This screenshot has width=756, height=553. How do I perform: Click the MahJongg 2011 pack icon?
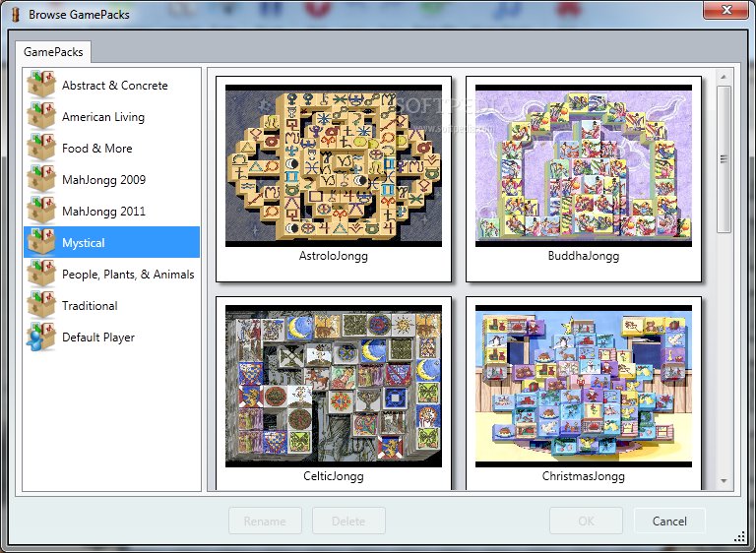[x=41, y=211]
